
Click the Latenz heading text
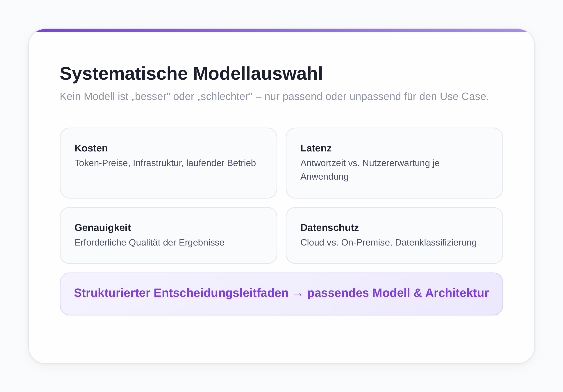point(316,148)
